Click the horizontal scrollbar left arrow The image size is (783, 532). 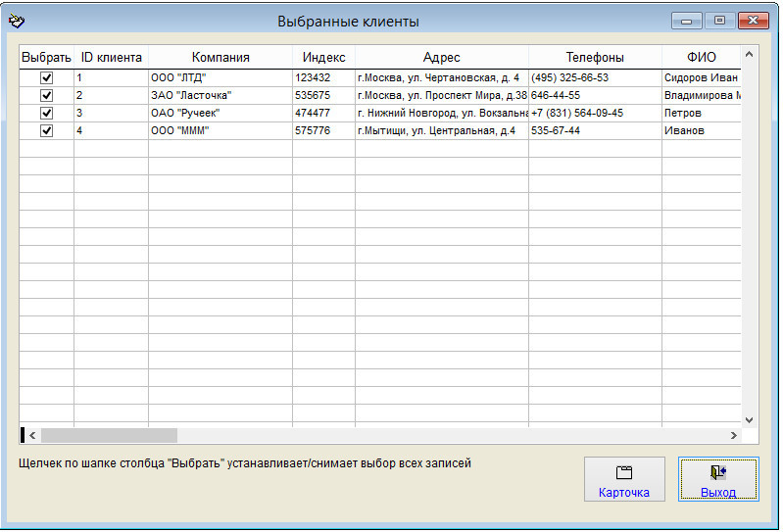pos(32,436)
